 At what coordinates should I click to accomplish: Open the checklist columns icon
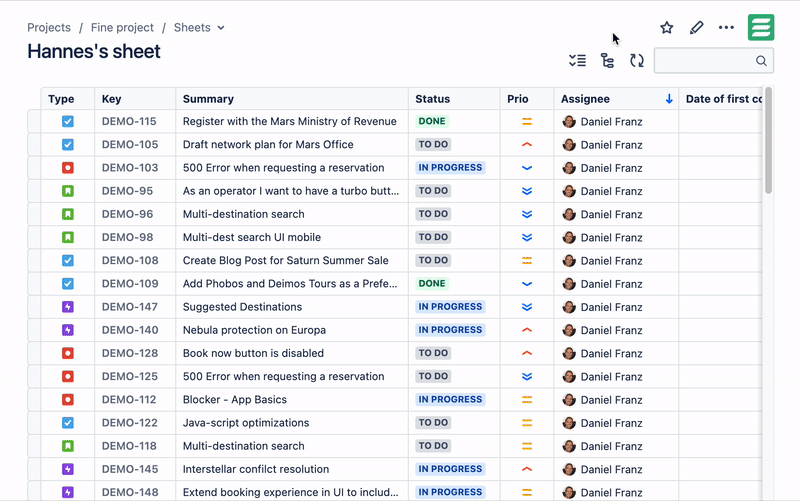578,61
